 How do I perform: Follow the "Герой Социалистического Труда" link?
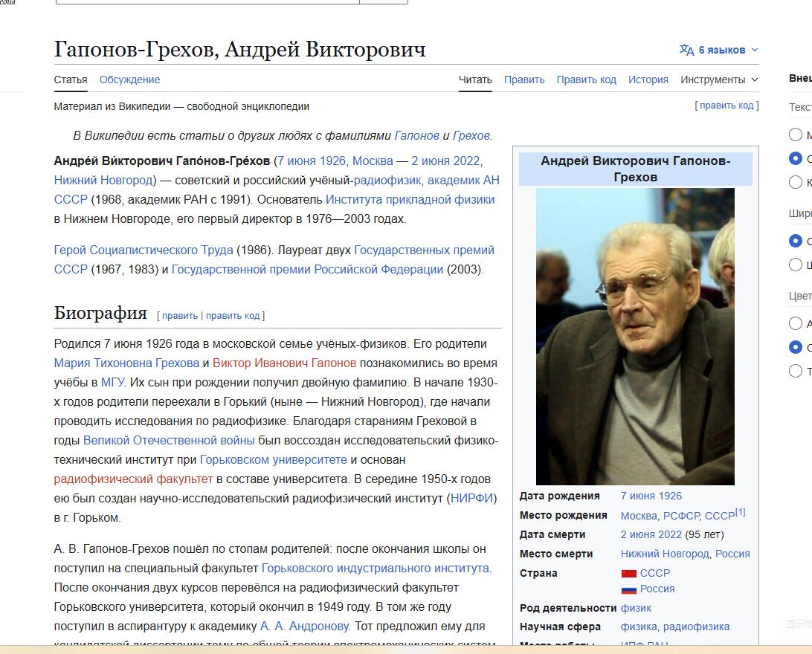pos(144,250)
